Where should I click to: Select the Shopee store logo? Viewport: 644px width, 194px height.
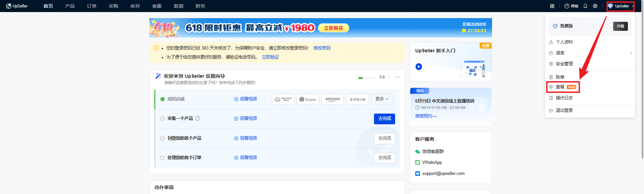click(308, 99)
